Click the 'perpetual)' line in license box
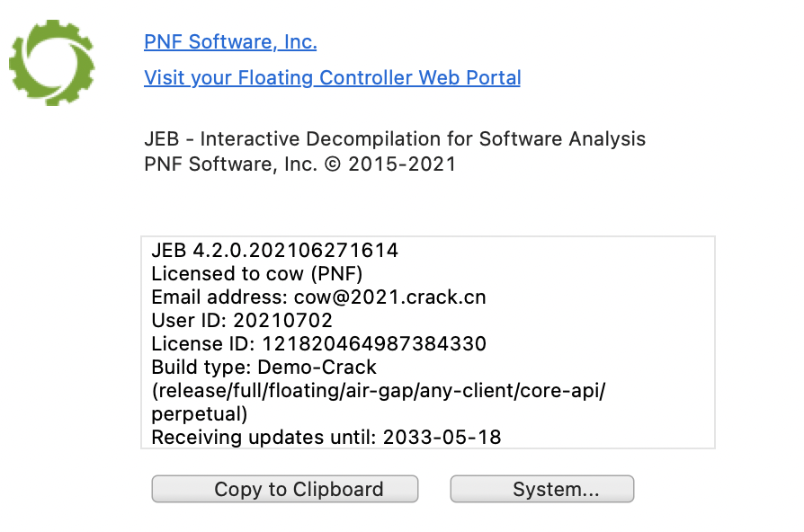The width and height of the screenshot is (804, 532). tap(200, 414)
